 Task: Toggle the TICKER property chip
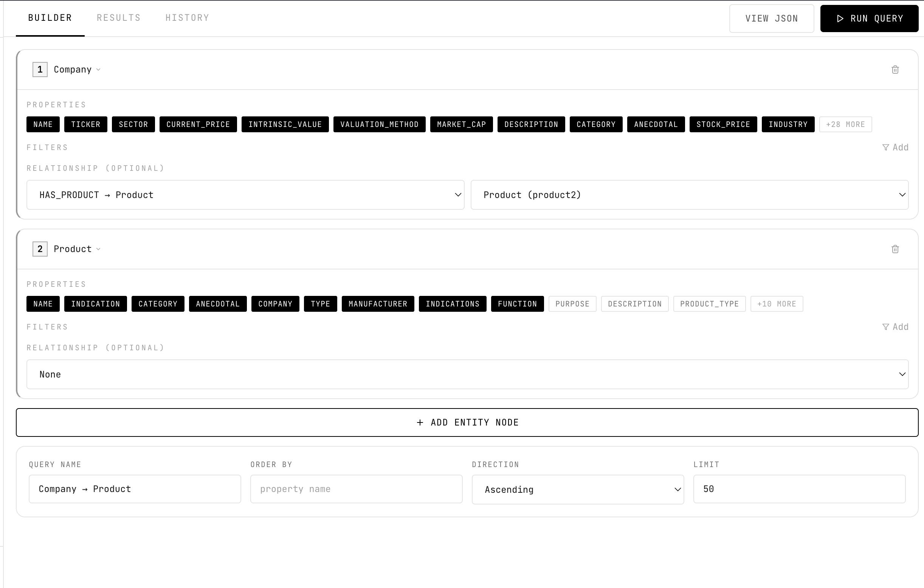coord(85,124)
